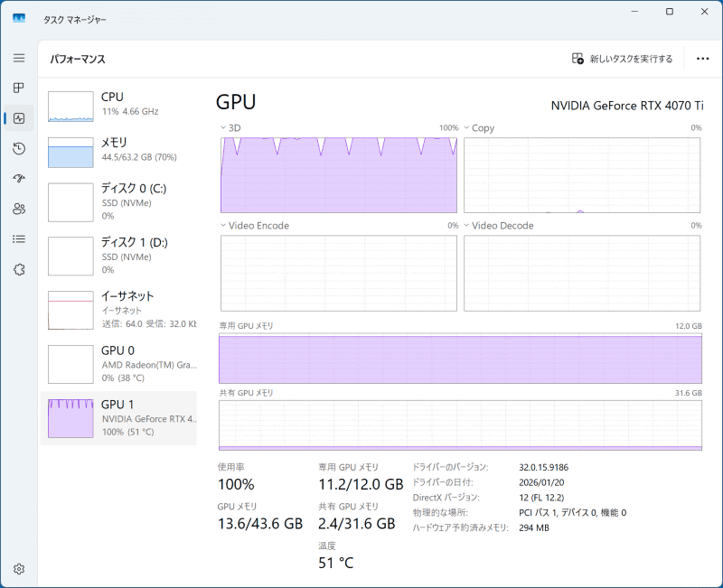
Task: Click the Task Manager app icon in title bar
Action: tap(19, 18)
